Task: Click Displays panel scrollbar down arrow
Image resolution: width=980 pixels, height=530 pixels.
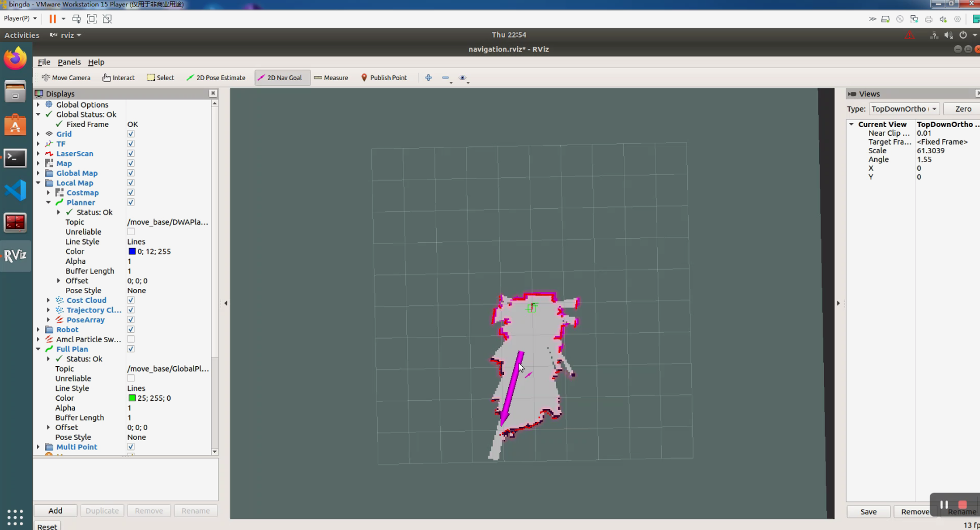Action: point(215,452)
